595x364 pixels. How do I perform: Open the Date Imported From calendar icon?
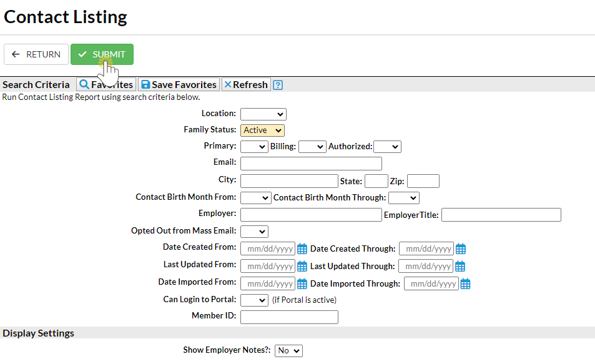(302, 284)
